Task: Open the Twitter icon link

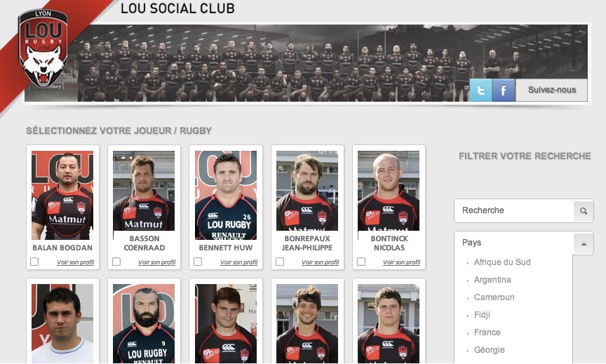Action: (x=480, y=90)
